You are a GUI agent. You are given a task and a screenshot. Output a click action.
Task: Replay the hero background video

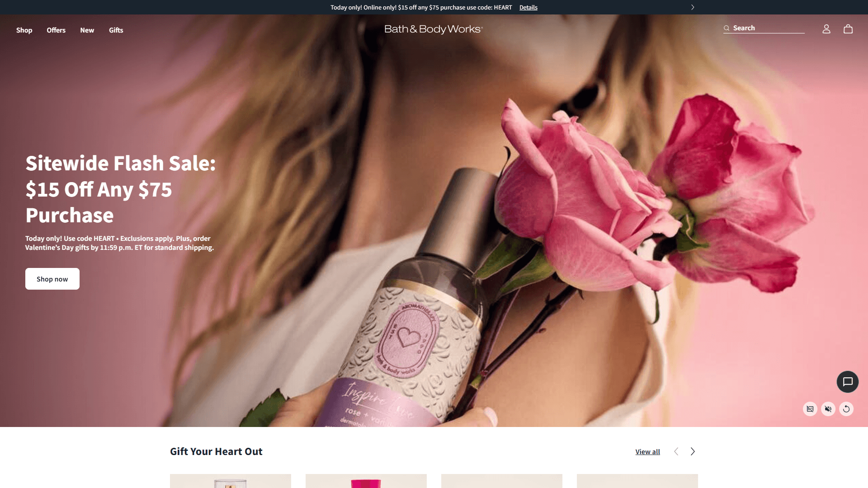point(846,409)
